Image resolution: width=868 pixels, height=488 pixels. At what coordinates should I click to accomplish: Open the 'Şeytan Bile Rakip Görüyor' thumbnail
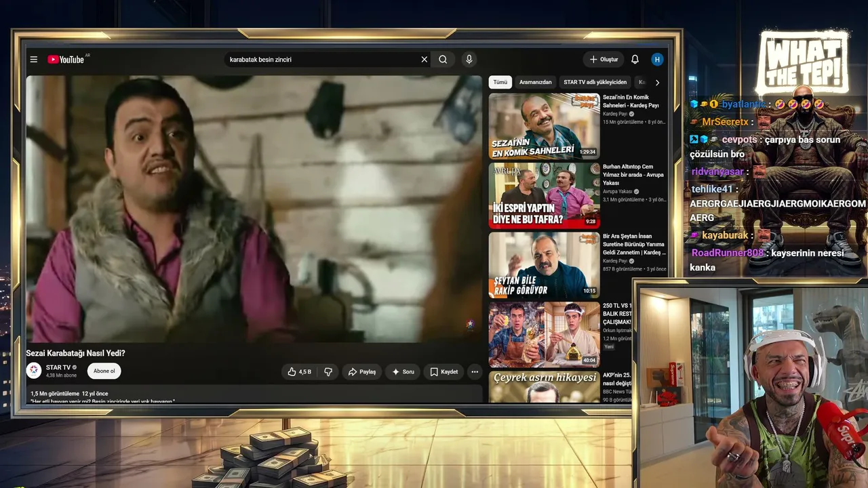(545, 265)
